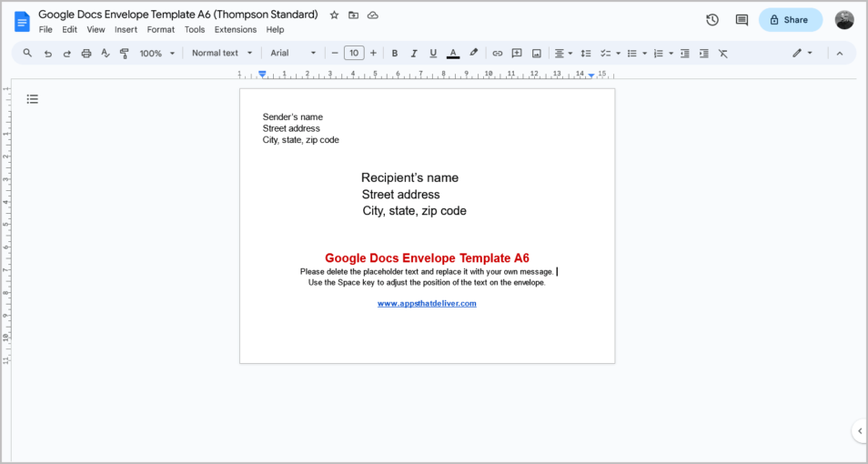868x464 pixels.
Task: Open the comments history
Action: click(742, 20)
